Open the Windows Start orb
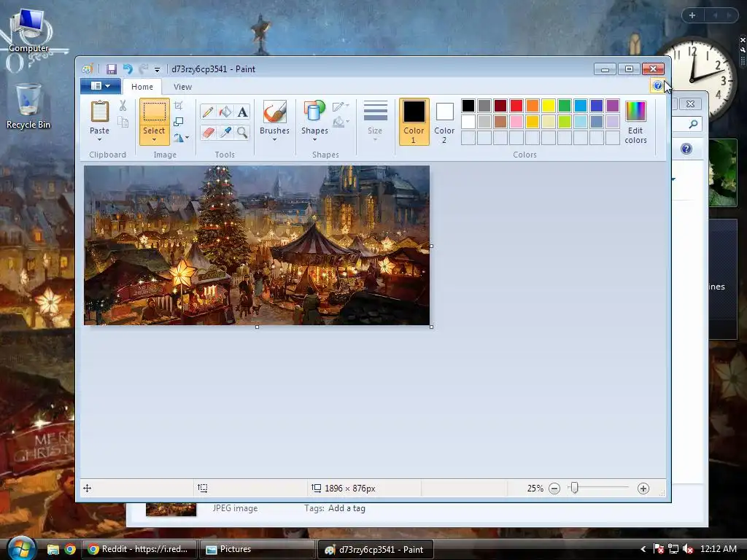 tap(20, 548)
